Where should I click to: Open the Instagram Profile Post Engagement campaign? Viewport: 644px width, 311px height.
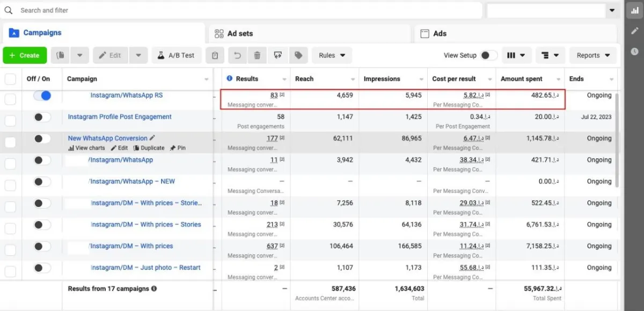coord(120,117)
